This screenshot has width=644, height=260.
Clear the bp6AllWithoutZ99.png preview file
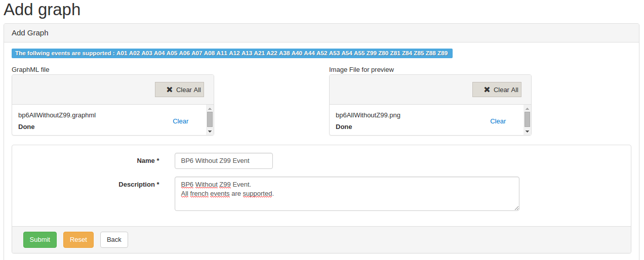(498, 121)
